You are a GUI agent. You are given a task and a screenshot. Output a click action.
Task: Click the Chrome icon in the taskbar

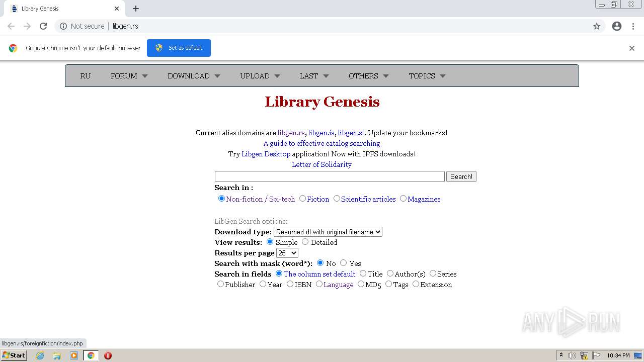point(91,355)
